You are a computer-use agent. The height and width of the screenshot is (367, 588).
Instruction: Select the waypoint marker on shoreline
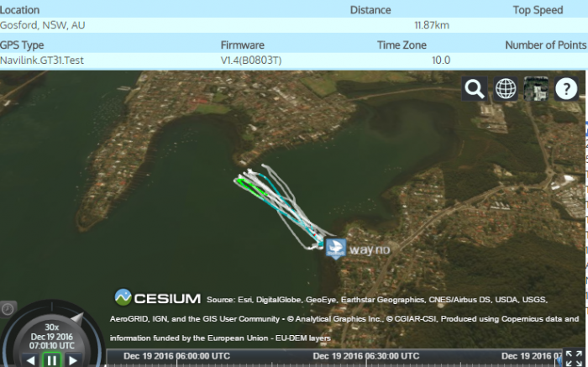click(x=336, y=249)
